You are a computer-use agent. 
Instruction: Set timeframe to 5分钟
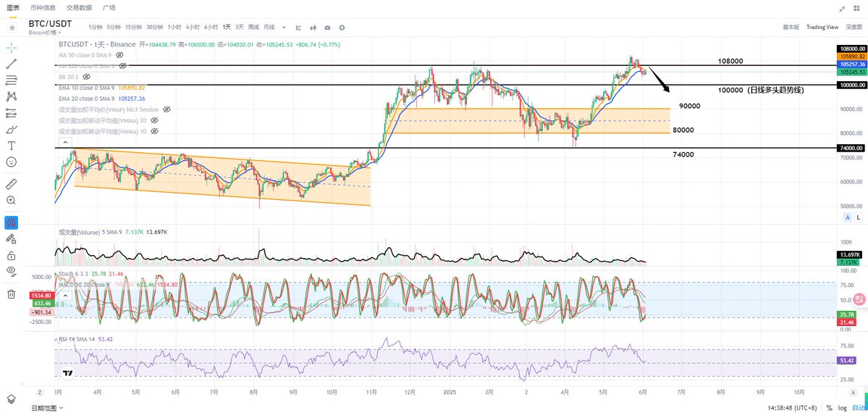click(x=114, y=27)
